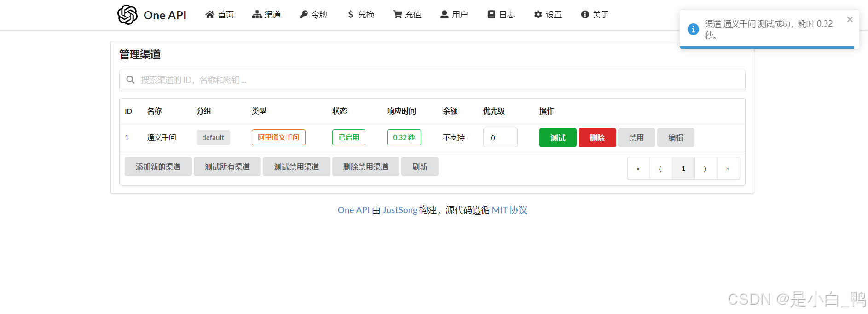Open the 首页 home menu item
This screenshot has height=314, width=868.
pyautogui.click(x=220, y=15)
